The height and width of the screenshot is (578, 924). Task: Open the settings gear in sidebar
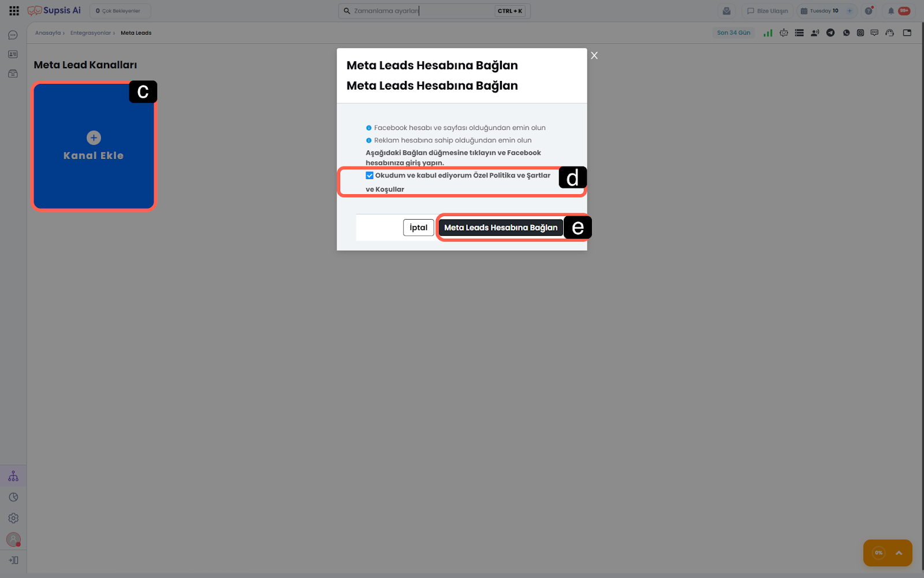pyautogui.click(x=13, y=518)
